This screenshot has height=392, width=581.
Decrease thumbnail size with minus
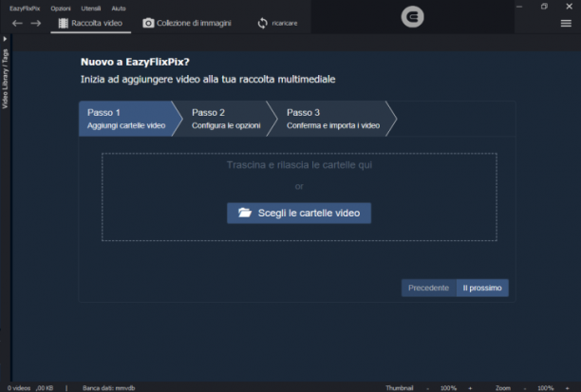click(x=427, y=388)
